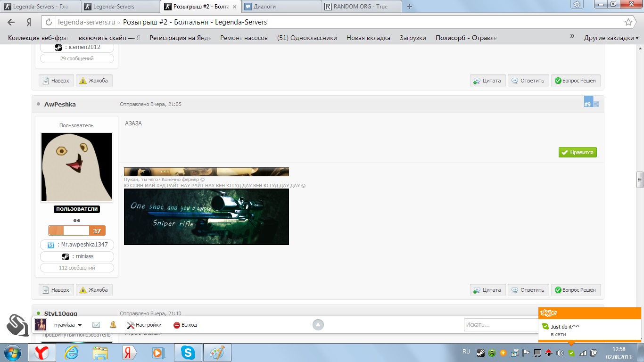Click the round scroll-to-top arrow icon
The image size is (644, 362).
click(318, 324)
